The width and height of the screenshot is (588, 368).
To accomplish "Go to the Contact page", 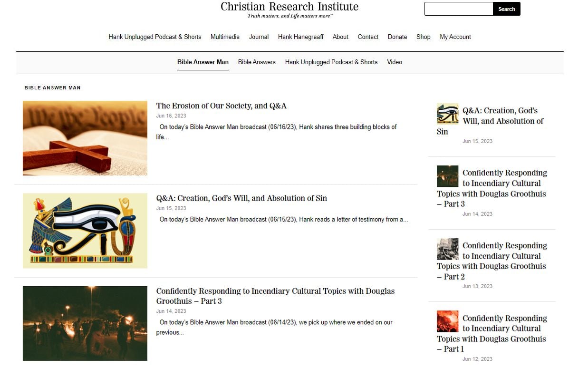I will [368, 37].
